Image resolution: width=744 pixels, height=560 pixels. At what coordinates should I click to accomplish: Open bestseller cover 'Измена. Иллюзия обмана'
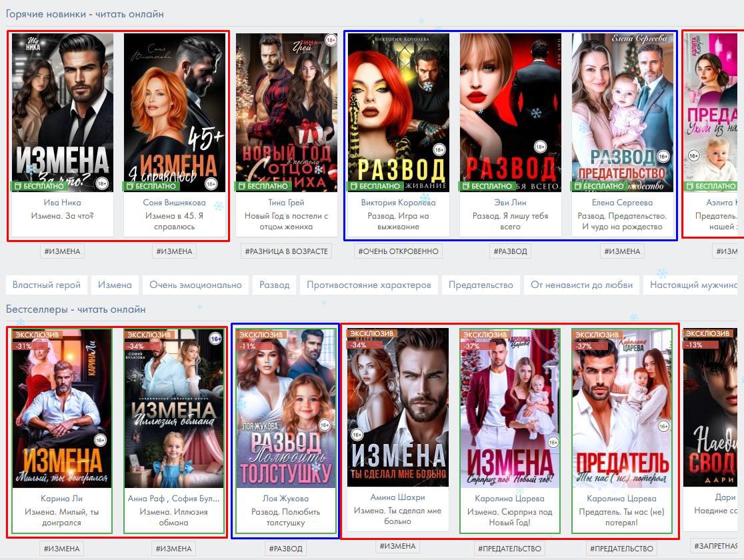point(173,409)
